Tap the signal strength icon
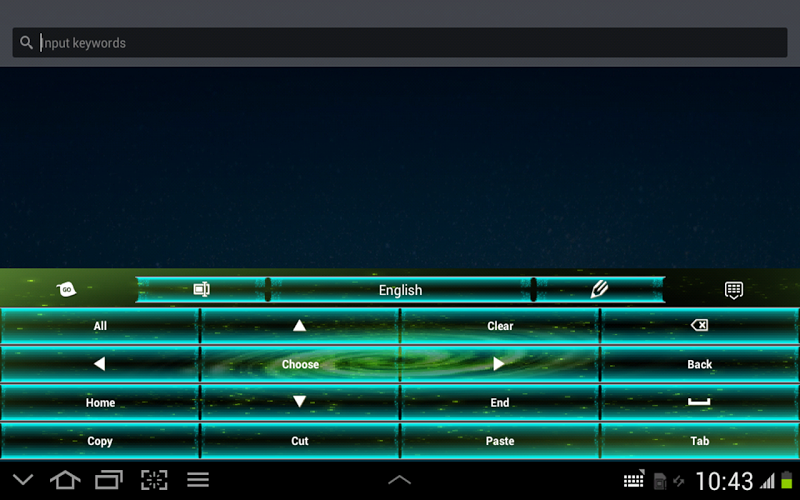Image resolution: width=800 pixels, height=500 pixels. (767, 481)
